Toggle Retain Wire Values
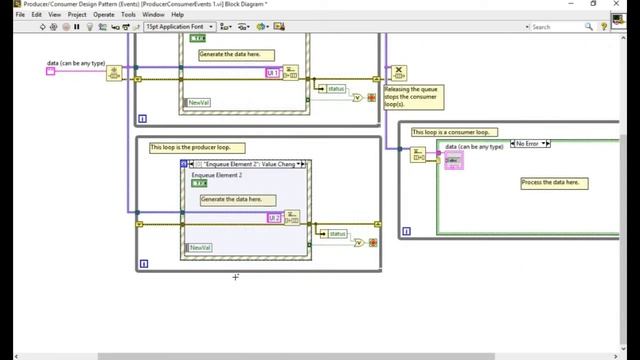 pos(102,27)
